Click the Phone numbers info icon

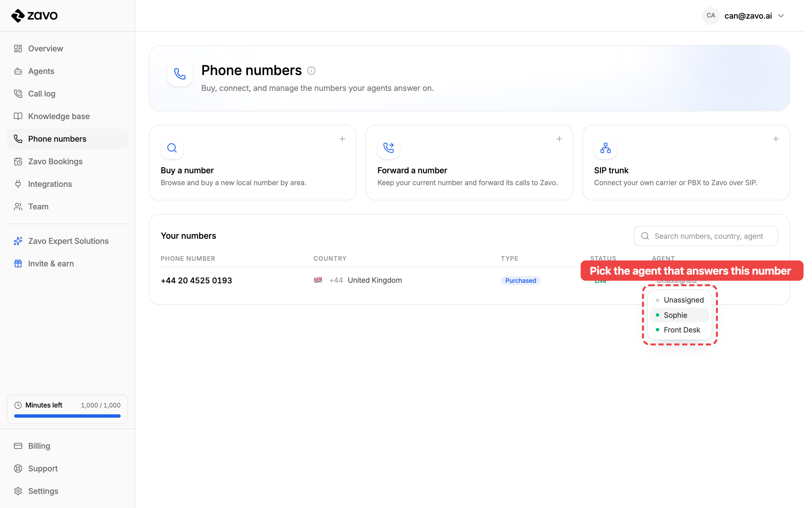[311, 71]
